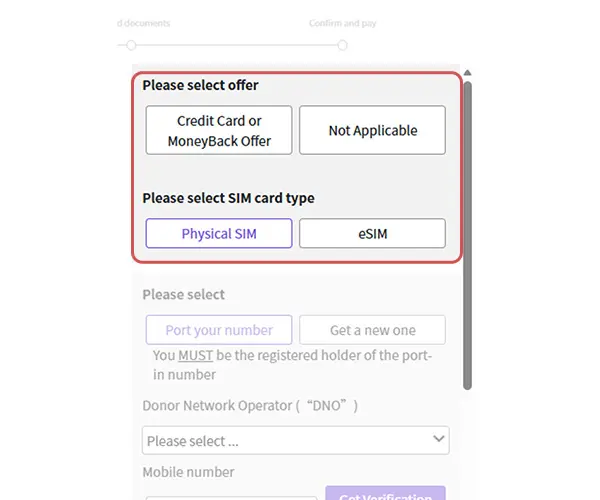Switch SIM card type to eSIM

pos(372,233)
